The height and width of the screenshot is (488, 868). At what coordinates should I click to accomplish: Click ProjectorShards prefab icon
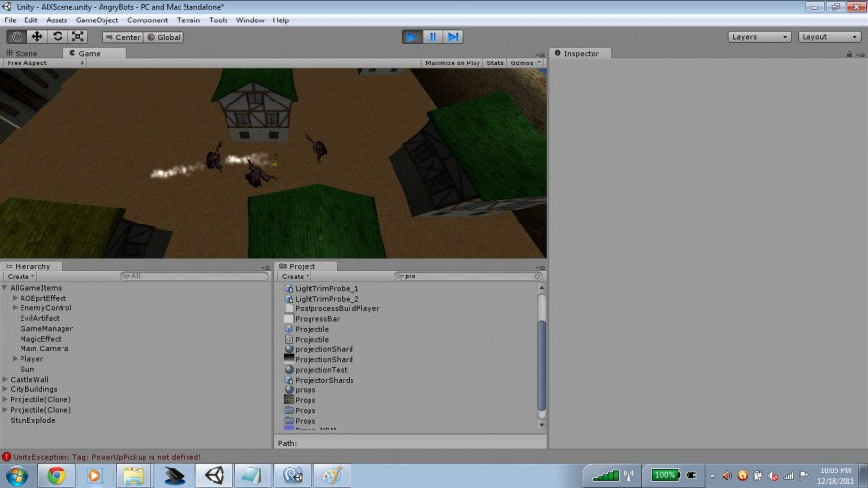[x=288, y=380]
